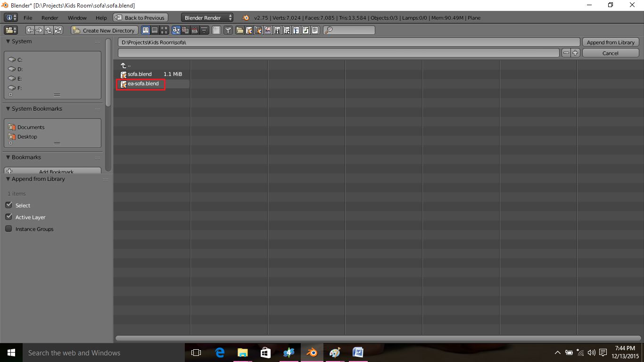
Task: Toggle showing backup .blend files filter
Action: 258,30
